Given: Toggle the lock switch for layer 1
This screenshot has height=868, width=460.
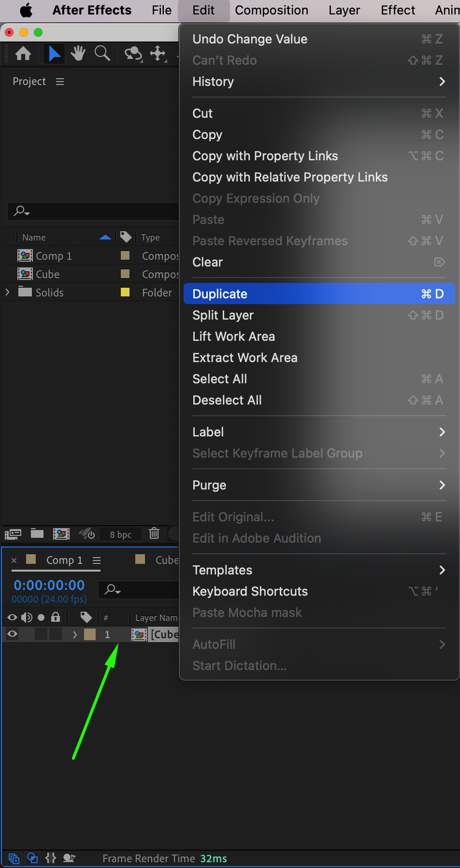Looking at the screenshot, I should click(x=56, y=634).
